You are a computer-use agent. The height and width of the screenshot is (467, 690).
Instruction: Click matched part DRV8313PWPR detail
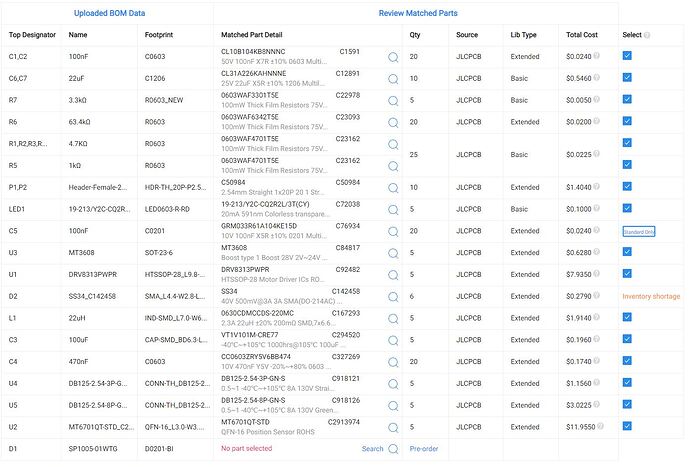[x=245, y=270]
